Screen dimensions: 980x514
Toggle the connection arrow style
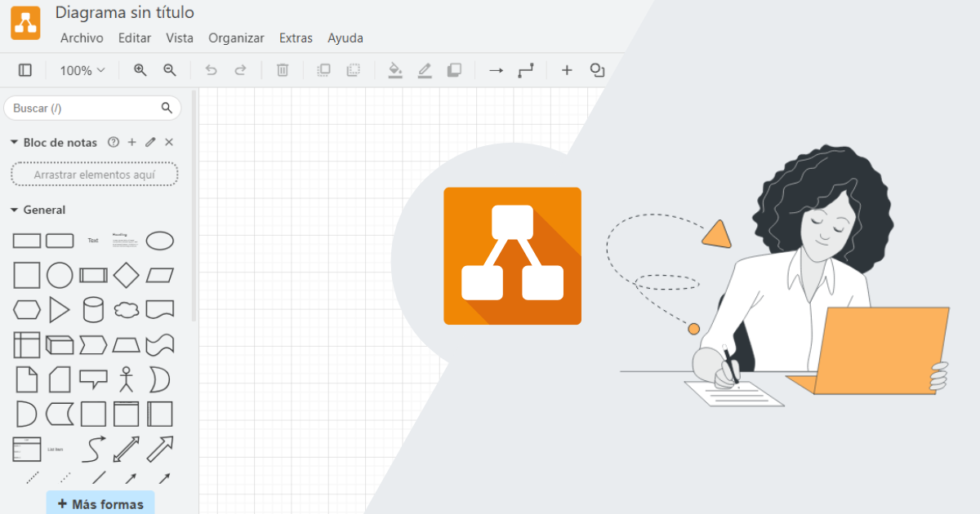pos(496,70)
